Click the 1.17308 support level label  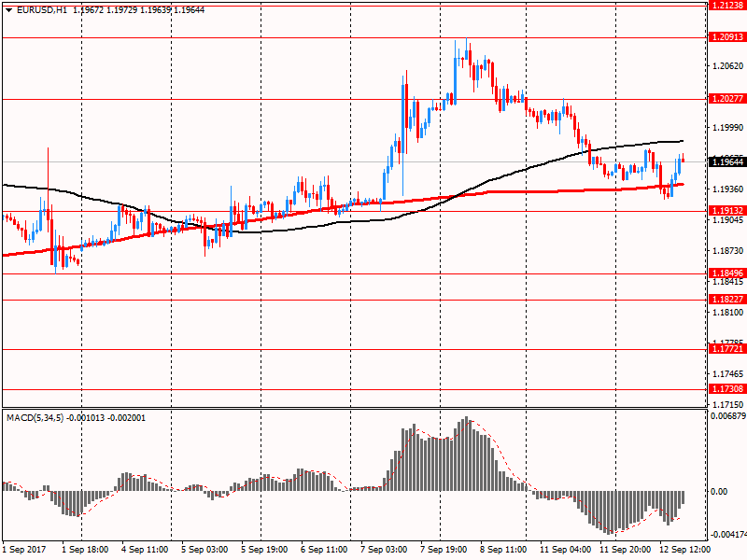pyautogui.click(x=727, y=389)
